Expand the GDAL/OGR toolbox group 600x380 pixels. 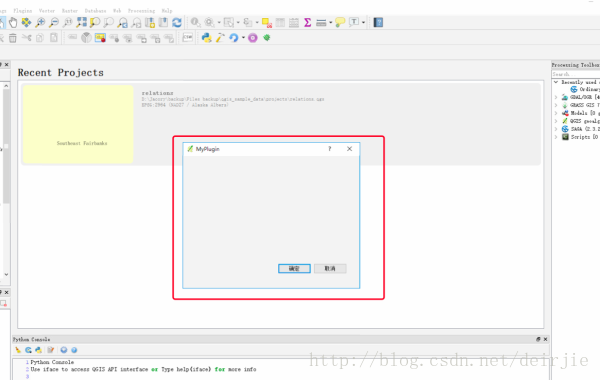[x=556, y=97]
